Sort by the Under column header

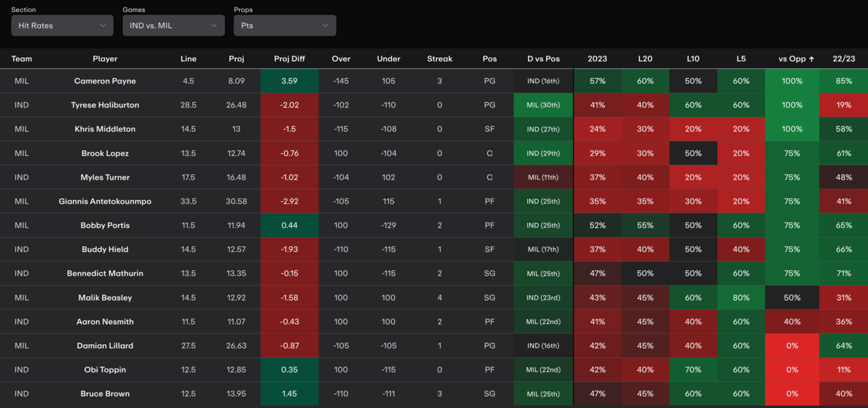[x=388, y=58]
